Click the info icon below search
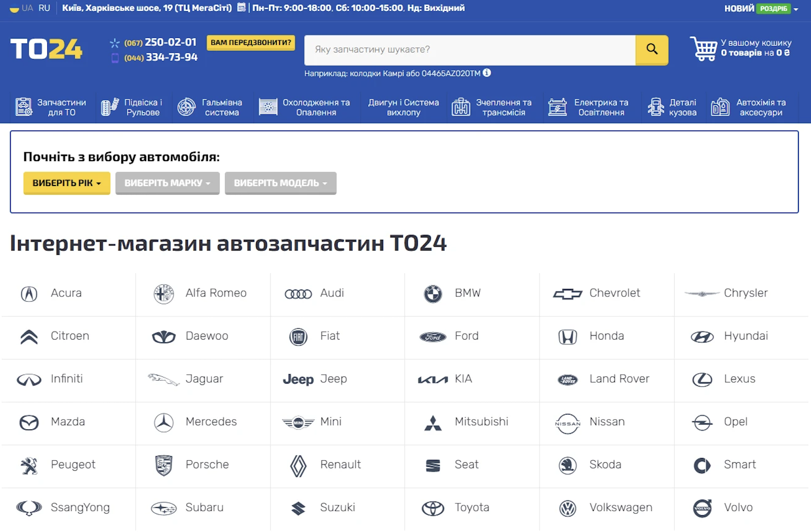 487,73
